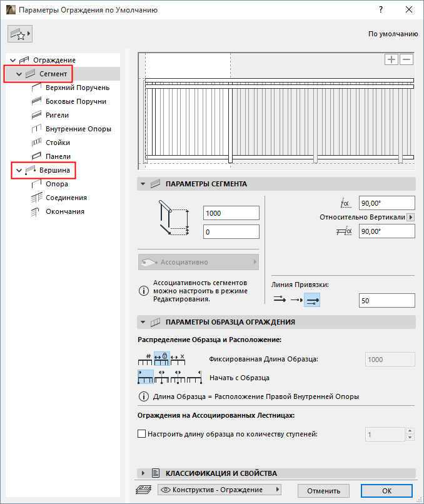Collapse the Вершина tree node

click(x=19, y=170)
